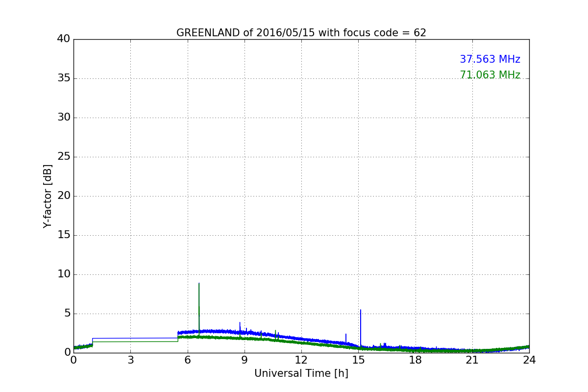This screenshot has width=588, height=392.
Task: Click the blue spike peak just after 15 h
Action: [361, 310]
